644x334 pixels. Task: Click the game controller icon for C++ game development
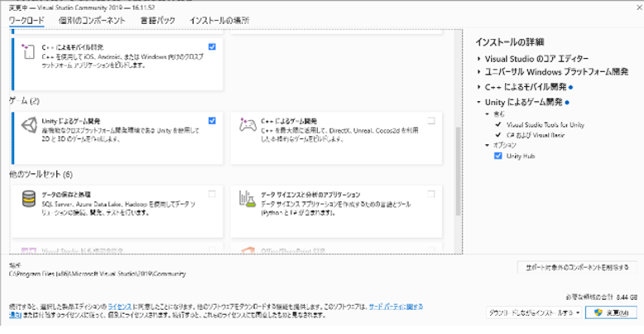click(x=248, y=125)
